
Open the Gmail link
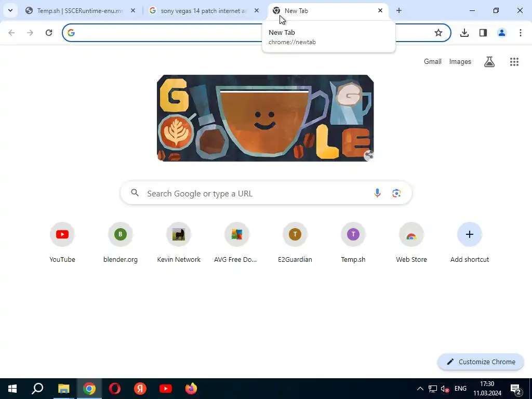[x=433, y=61]
